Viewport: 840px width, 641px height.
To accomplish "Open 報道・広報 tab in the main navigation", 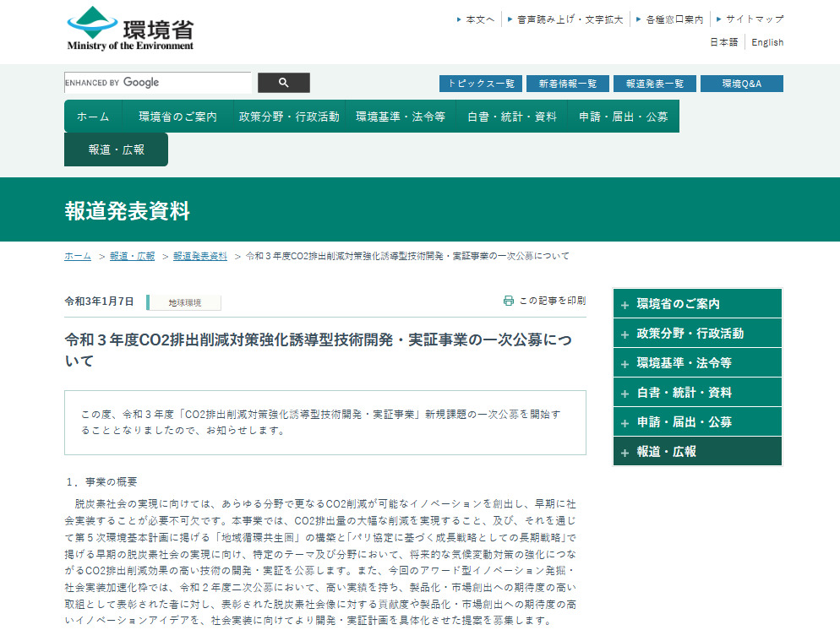I will 116,149.
